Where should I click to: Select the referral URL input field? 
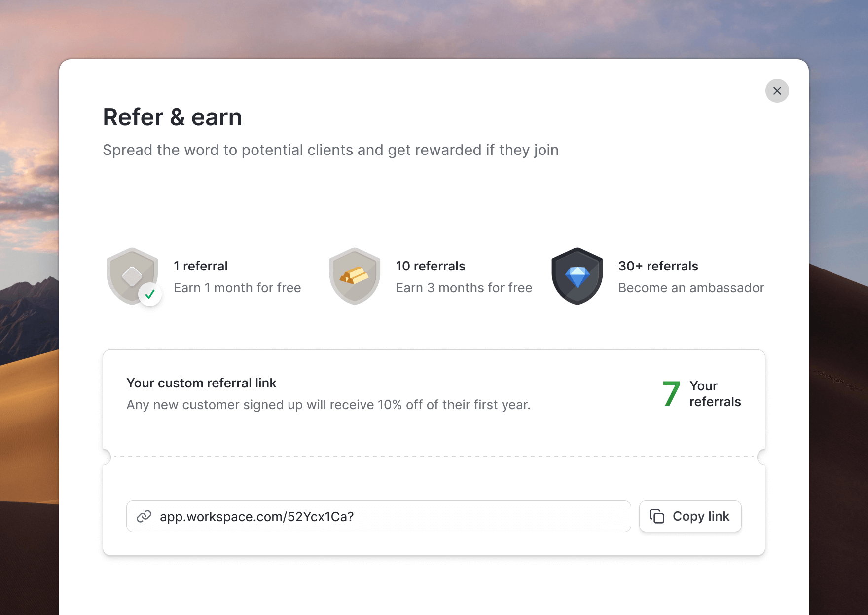(x=390, y=516)
